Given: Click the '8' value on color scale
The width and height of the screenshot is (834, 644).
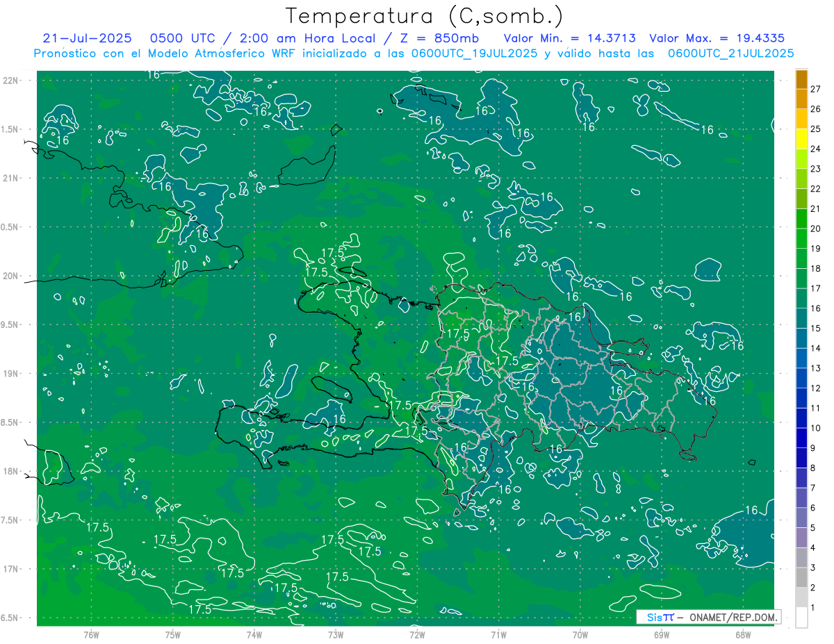Looking at the screenshot, I should [x=813, y=468].
